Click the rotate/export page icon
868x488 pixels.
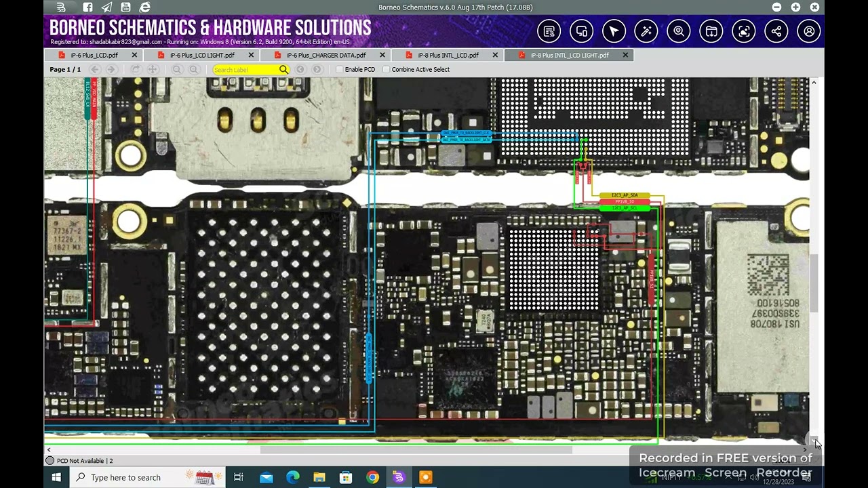coord(136,70)
